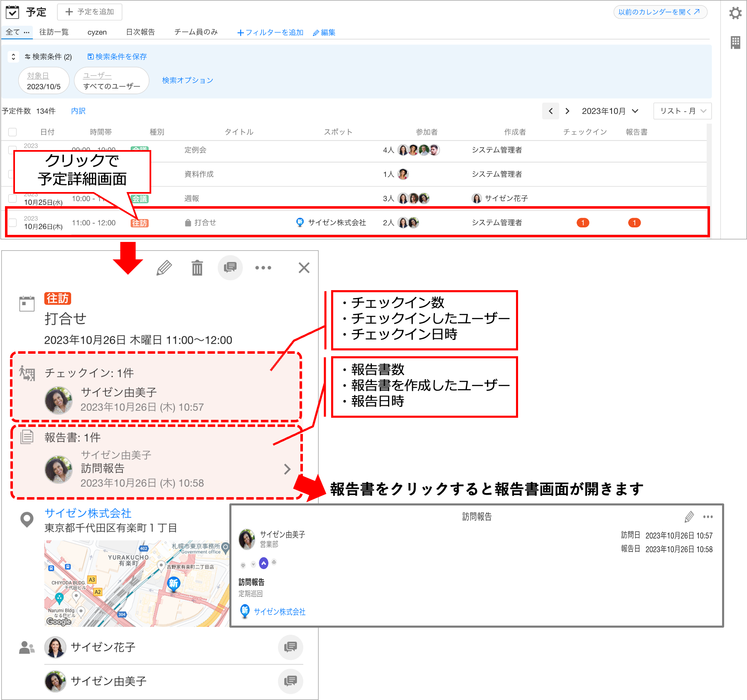
Task: Click the 会議 tag in the 週報 row
Action: [x=140, y=199]
